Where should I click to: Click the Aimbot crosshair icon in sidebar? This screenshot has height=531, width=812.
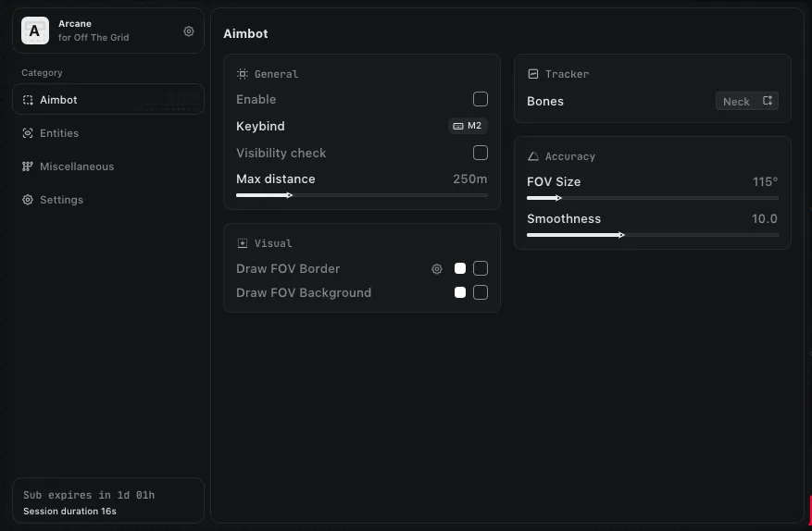click(x=28, y=100)
